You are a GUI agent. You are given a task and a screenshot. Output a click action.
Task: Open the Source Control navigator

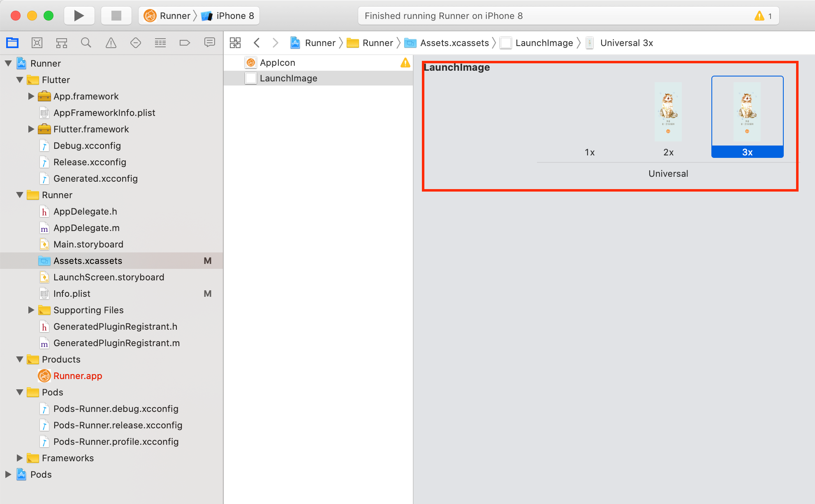pos(37,43)
